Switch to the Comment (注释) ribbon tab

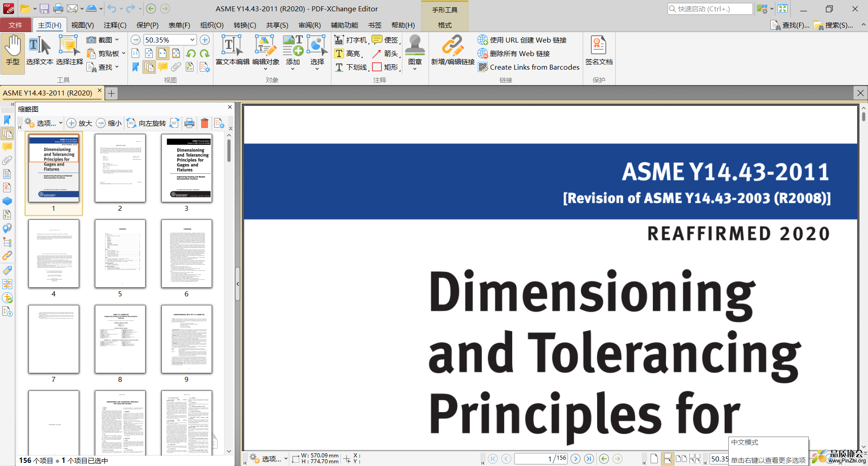(x=115, y=25)
